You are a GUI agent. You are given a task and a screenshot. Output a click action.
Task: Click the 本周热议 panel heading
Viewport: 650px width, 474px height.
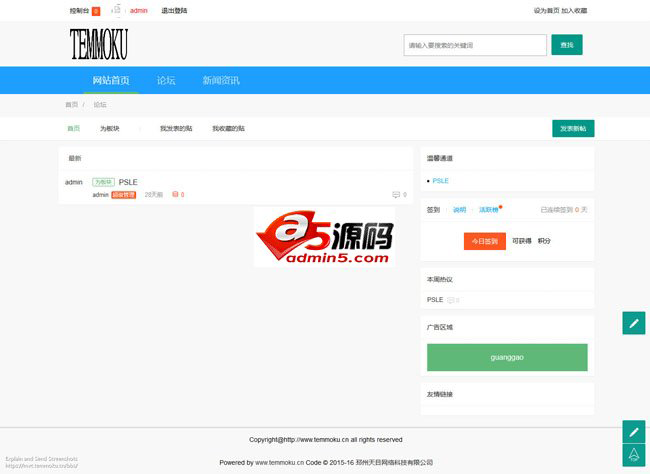440,280
